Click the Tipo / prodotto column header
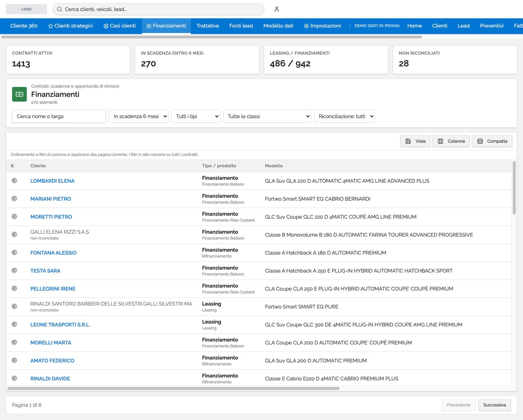 point(219,166)
